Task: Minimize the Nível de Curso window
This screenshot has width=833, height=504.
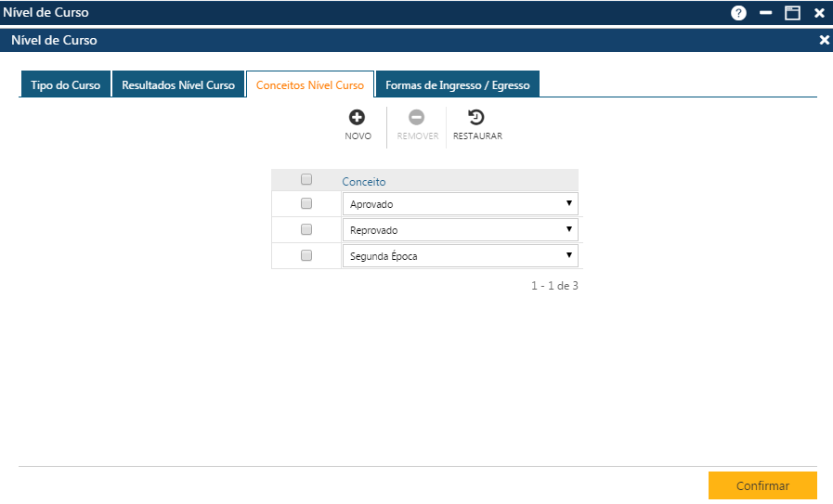Action: tap(766, 13)
